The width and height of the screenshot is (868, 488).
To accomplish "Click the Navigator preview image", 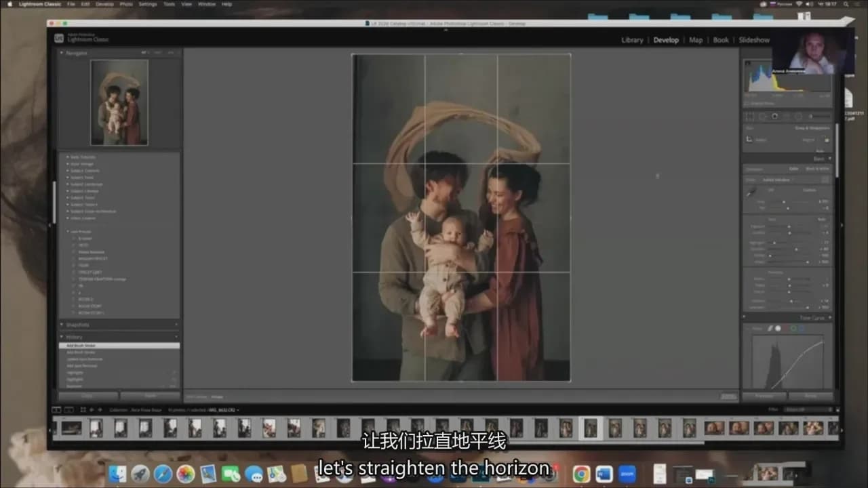I will click(x=119, y=102).
